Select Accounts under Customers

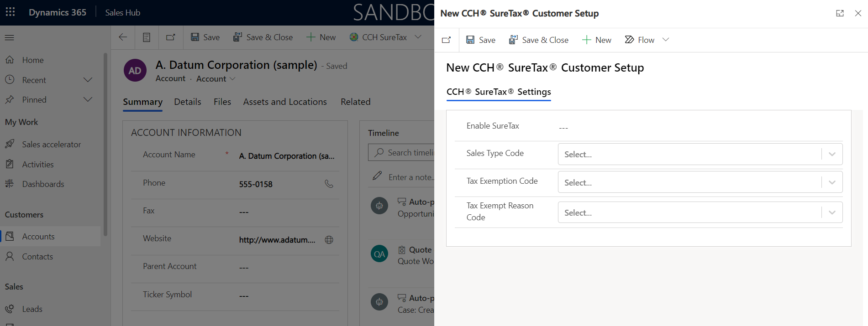pos(50,237)
